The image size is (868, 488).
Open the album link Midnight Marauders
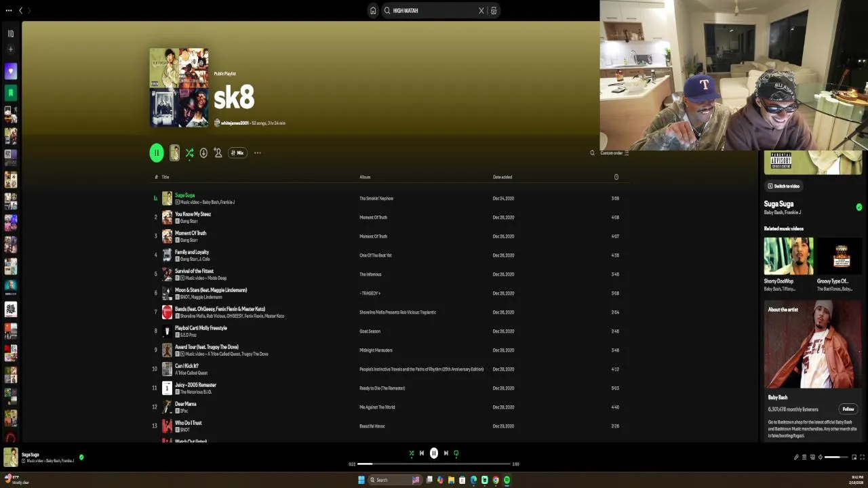pyautogui.click(x=376, y=350)
